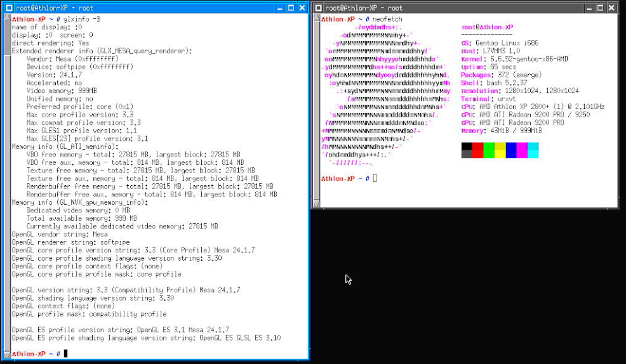The image size is (626, 364).
Task: Open the window menu icon of the glxinfo terminal
Action: (x=9, y=8)
